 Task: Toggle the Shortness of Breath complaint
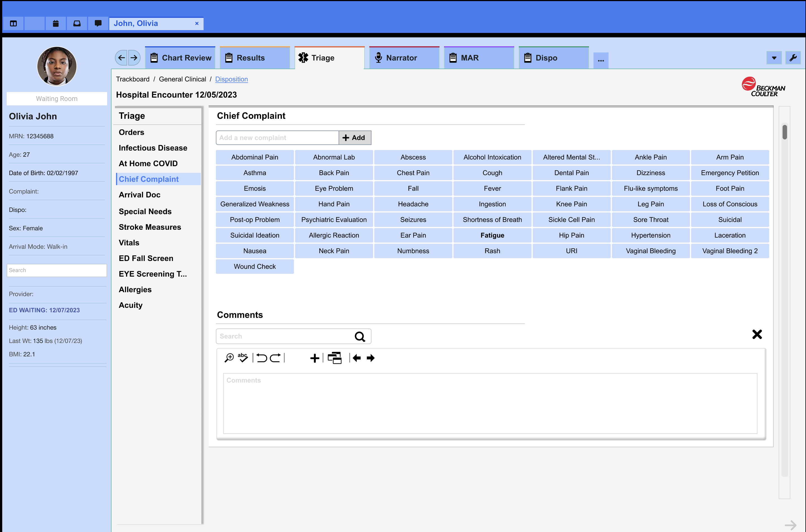point(492,219)
